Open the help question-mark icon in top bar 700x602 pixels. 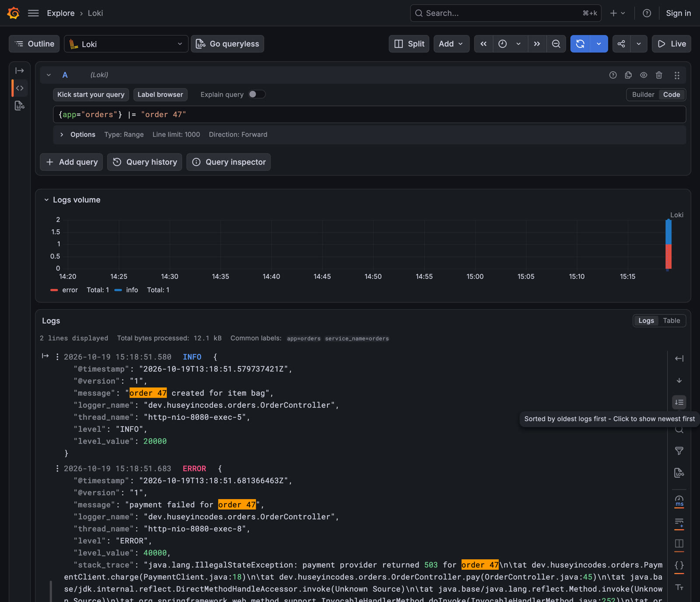647,13
